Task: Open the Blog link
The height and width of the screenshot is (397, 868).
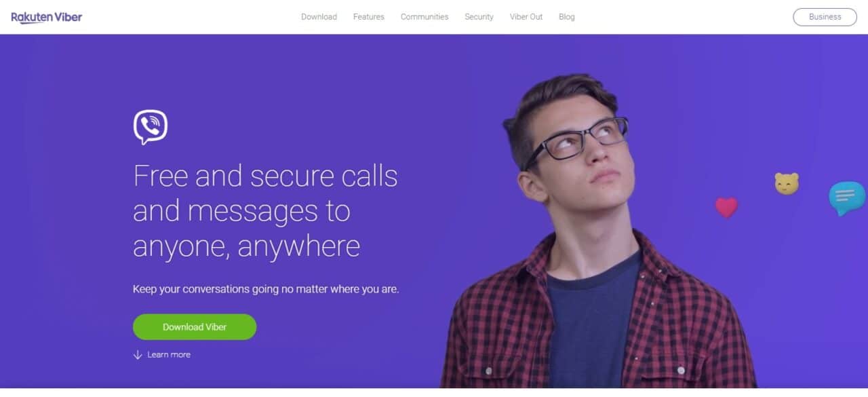Action: pos(567,17)
